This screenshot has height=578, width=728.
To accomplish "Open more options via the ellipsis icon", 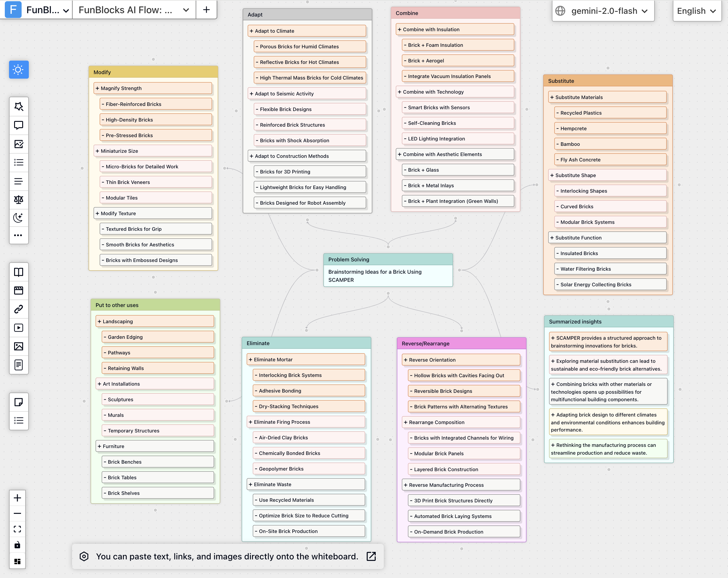I will (19, 235).
